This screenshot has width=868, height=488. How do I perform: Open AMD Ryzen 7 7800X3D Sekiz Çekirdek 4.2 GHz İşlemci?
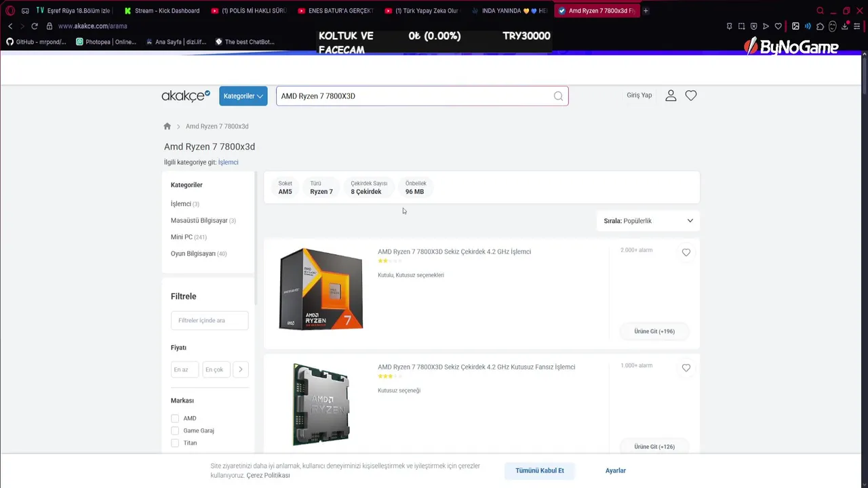pos(454,251)
